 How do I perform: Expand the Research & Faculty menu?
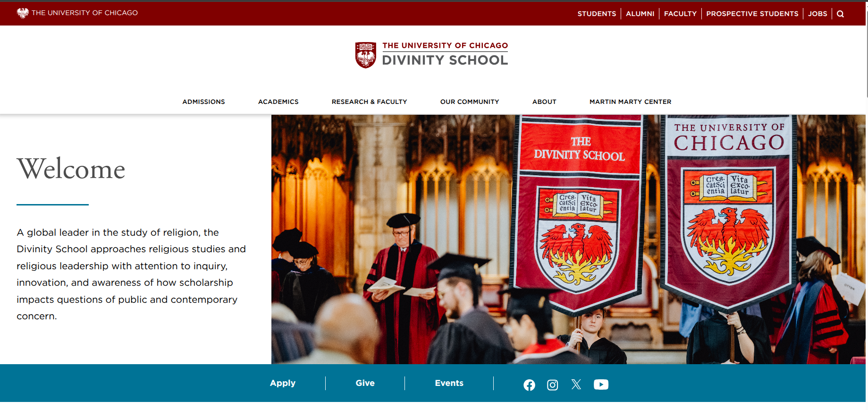369,102
